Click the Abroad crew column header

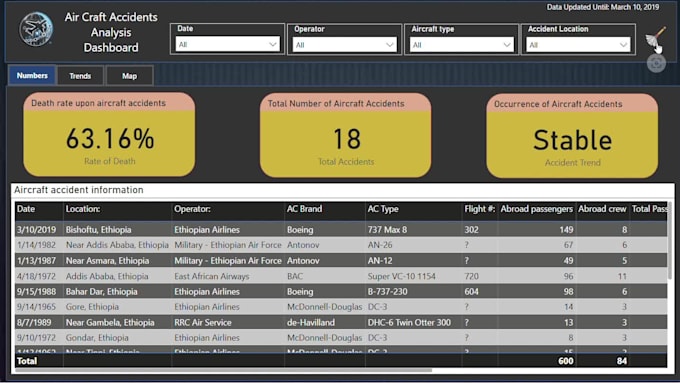pos(602,209)
